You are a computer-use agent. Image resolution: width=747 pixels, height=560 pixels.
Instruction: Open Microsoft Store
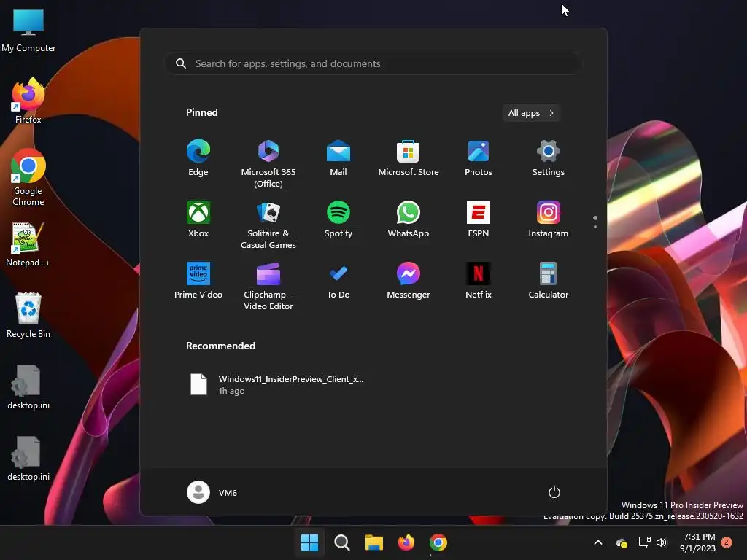(x=409, y=158)
